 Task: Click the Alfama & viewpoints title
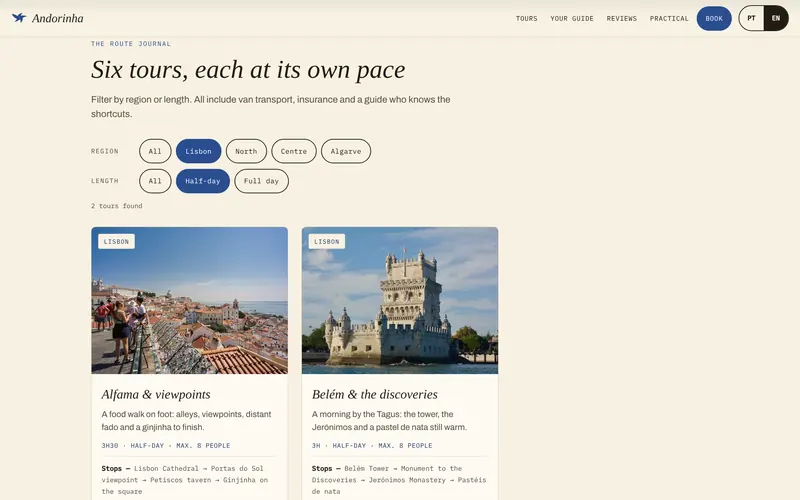(x=156, y=394)
